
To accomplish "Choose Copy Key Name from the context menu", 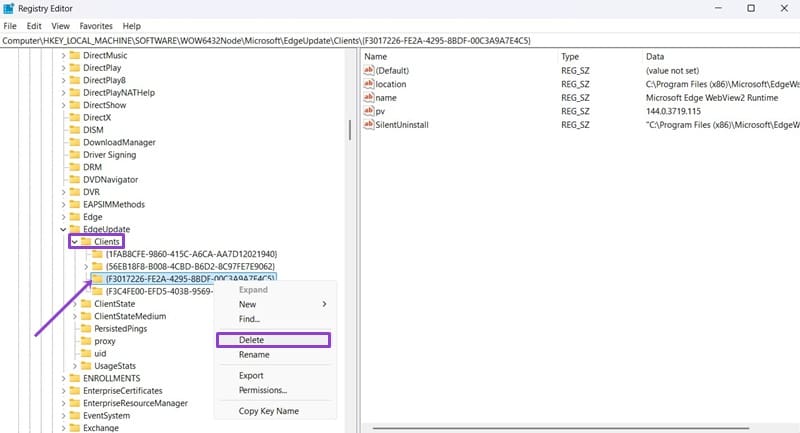I will (268, 411).
